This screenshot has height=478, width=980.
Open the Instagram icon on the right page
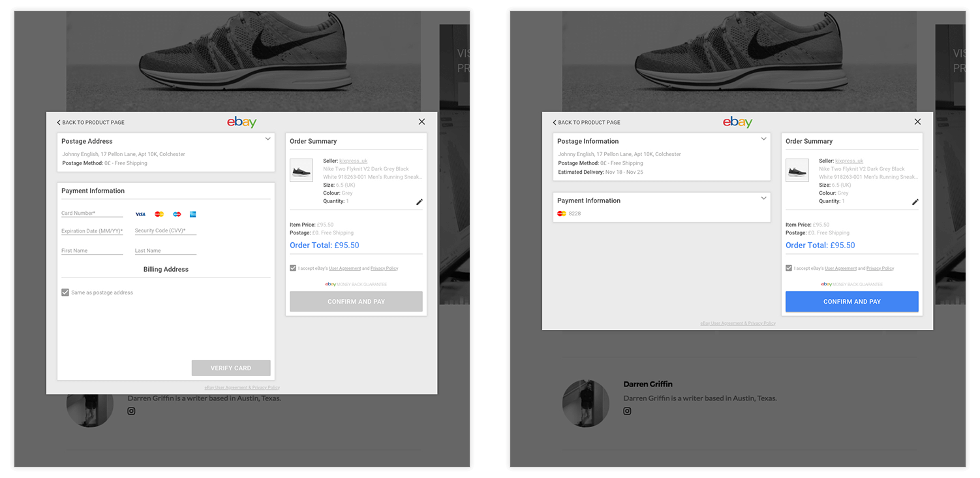[x=627, y=411]
